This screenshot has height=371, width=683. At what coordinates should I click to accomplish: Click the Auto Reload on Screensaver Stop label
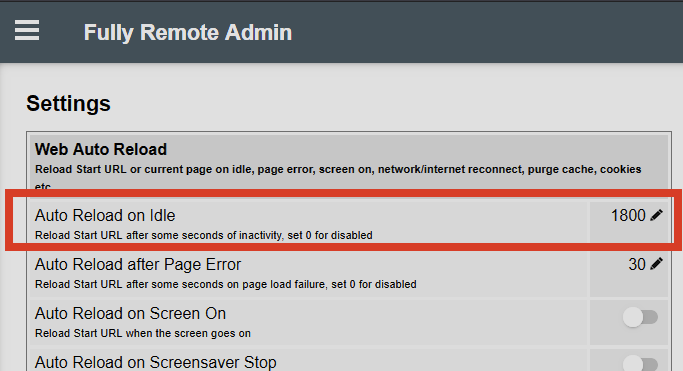point(156,362)
